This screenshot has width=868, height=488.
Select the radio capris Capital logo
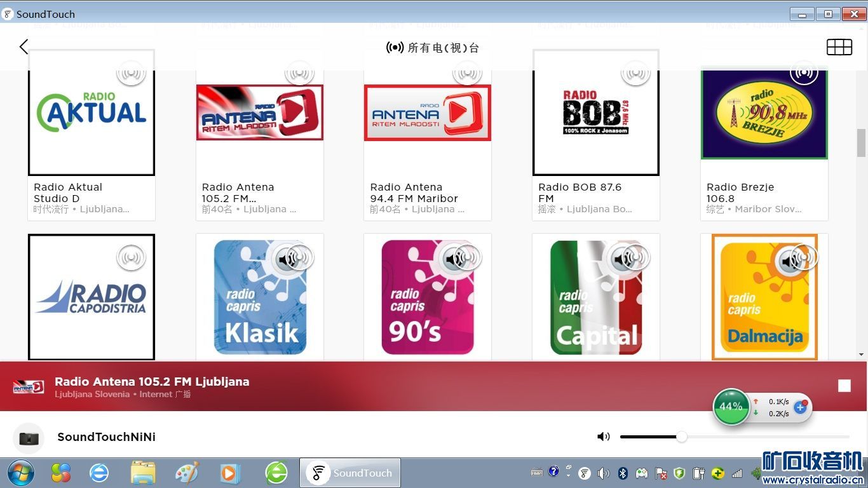(x=596, y=297)
